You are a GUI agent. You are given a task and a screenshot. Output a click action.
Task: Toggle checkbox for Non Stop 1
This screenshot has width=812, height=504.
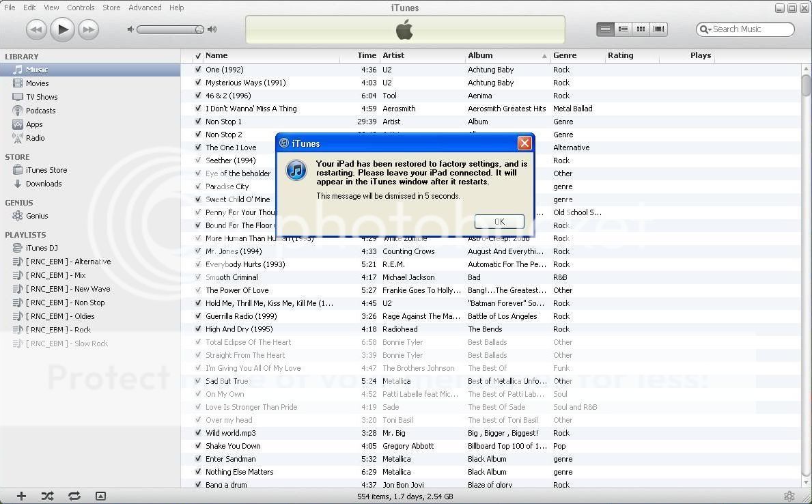(198, 121)
